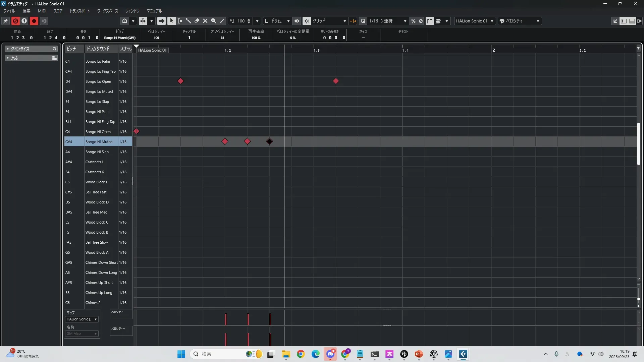This screenshot has width=644, height=362.
Task: Select the eraser tool
Action: pyautogui.click(x=197, y=21)
